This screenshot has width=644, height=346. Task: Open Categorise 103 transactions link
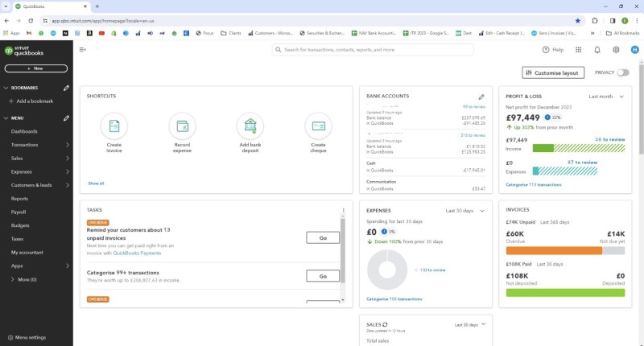[x=394, y=299]
